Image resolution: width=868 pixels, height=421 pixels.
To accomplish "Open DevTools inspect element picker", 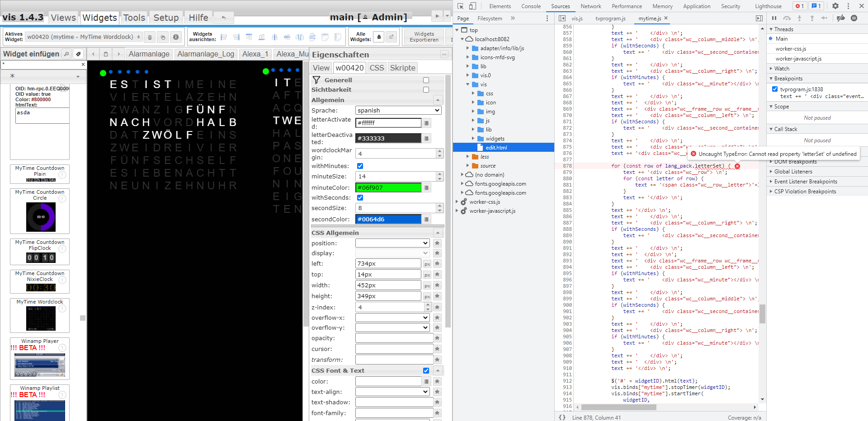I will click(x=460, y=6).
